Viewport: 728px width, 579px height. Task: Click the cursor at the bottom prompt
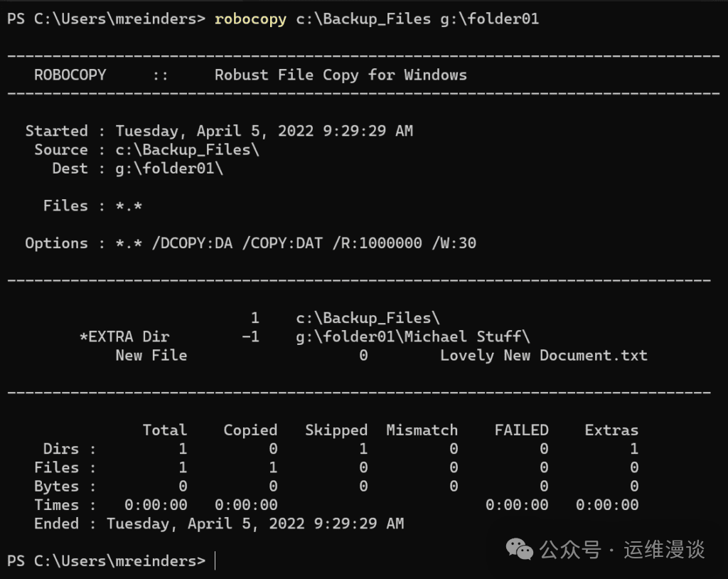point(215,561)
